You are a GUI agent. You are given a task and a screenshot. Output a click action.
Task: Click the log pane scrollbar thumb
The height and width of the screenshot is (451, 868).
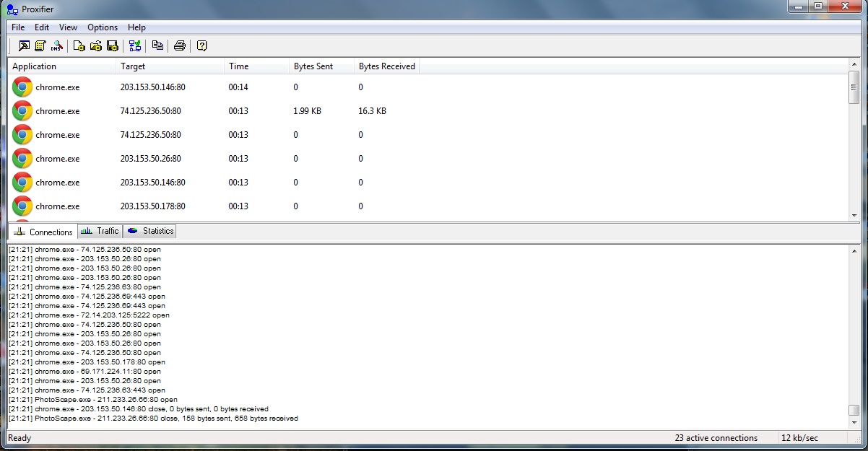tap(854, 410)
